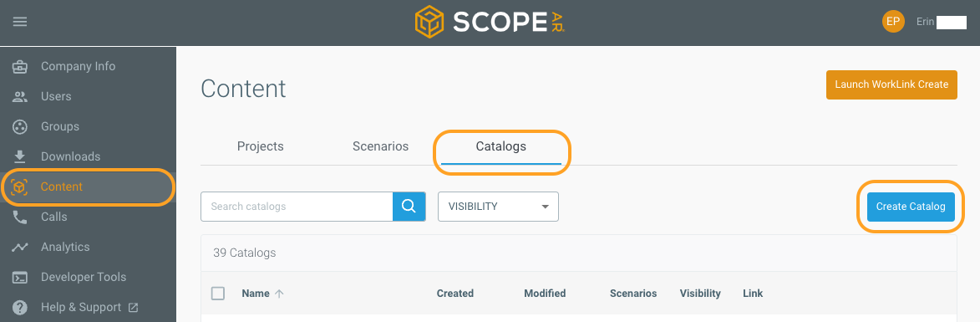Click the Name column header
Screen dimensions: 980x322
tap(256, 294)
